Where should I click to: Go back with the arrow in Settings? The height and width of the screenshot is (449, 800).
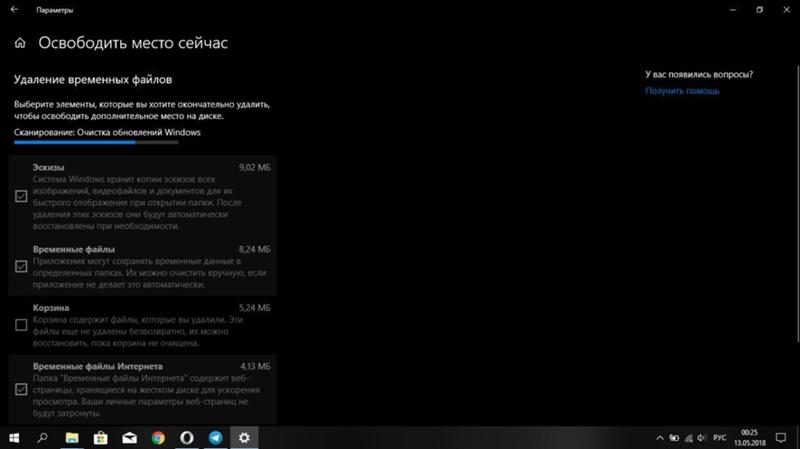point(14,10)
